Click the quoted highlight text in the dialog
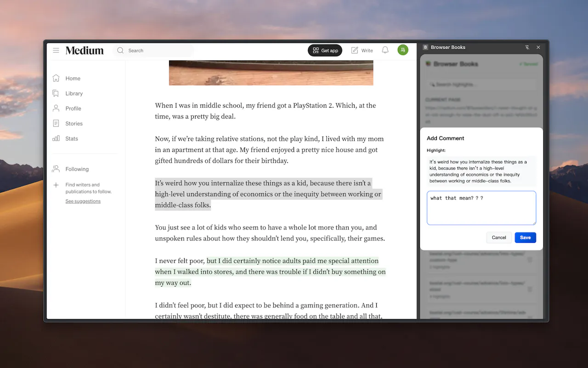Viewport: 588px width, 368px height. [481, 171]
